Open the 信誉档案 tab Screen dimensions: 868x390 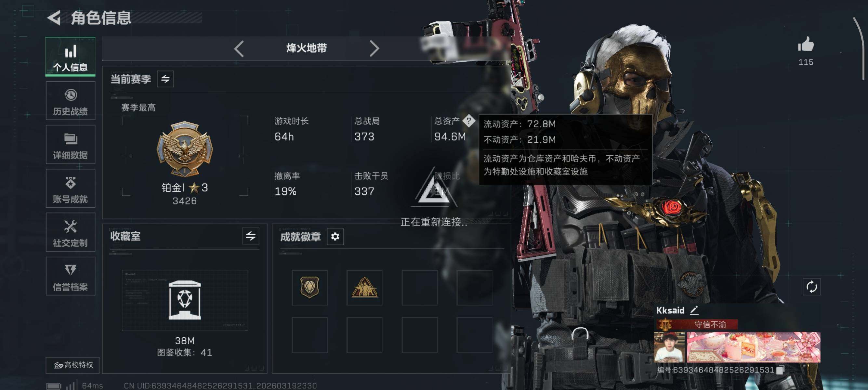[71, 276]
